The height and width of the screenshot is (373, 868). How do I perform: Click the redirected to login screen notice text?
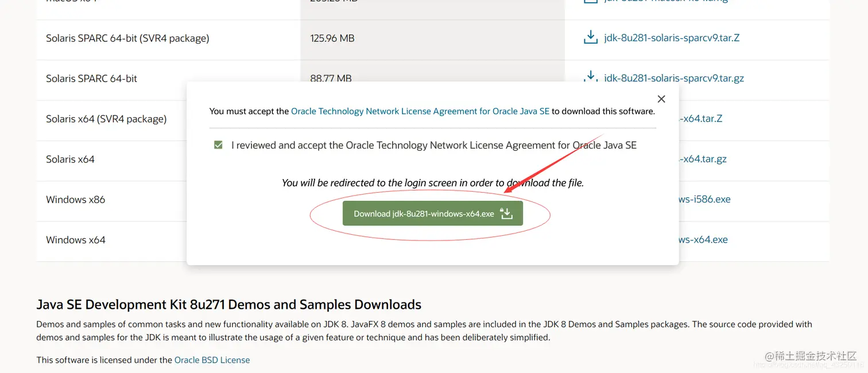432,183
